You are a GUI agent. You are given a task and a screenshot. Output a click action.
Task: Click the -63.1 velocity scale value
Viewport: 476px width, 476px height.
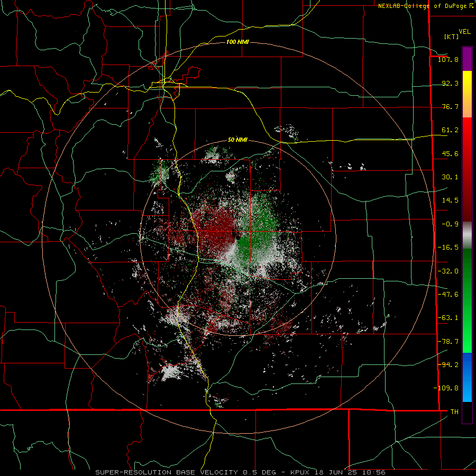448,318
